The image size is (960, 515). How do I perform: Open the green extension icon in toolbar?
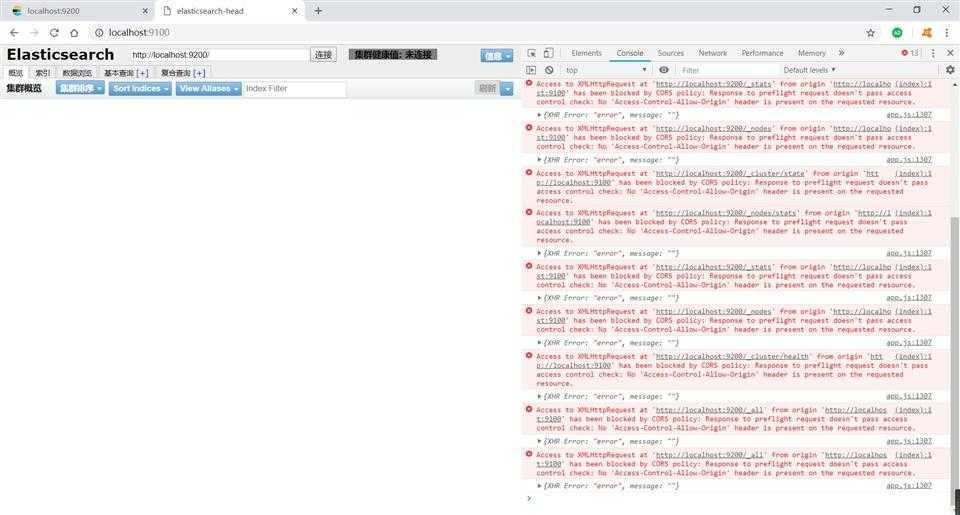(x=897, y=32)
